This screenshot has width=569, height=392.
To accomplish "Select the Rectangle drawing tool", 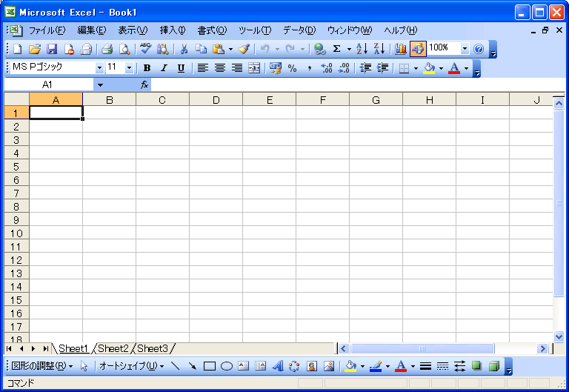I will point(210,366).
